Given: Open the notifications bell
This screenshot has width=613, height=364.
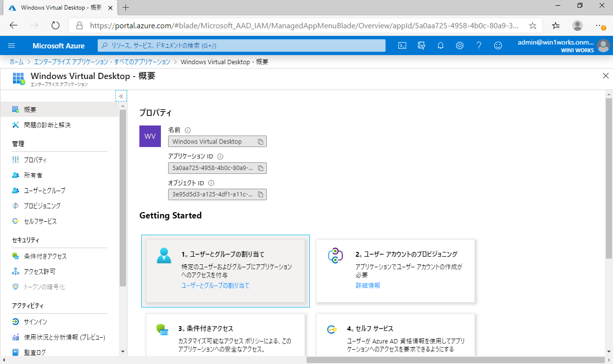Looking at the screenshot, I should click(x=441, y=45).
